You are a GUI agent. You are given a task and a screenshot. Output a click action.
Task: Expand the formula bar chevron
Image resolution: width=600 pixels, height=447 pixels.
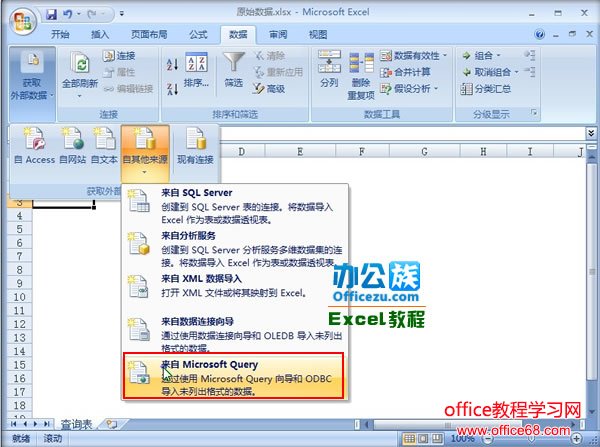point(591,133)
